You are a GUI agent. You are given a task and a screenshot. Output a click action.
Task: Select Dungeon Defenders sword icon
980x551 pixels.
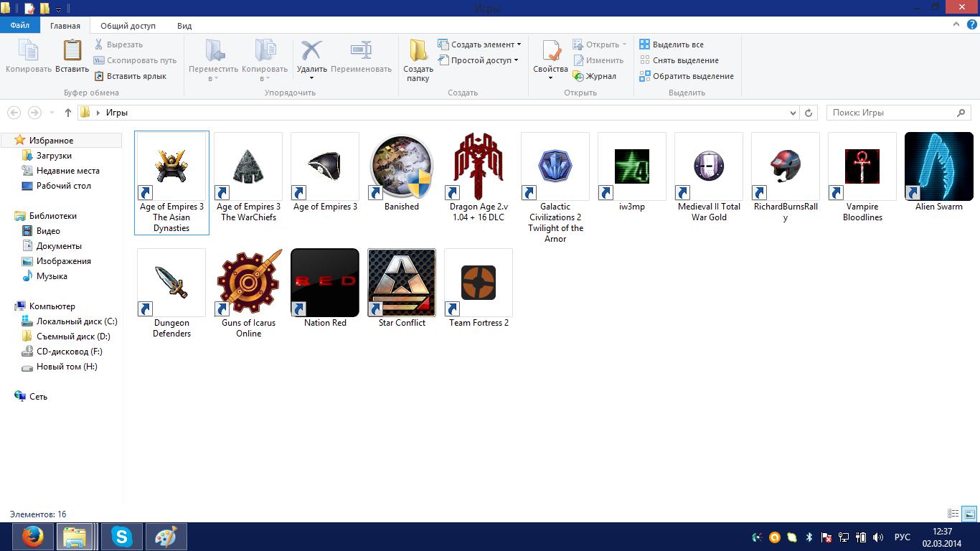171,283
